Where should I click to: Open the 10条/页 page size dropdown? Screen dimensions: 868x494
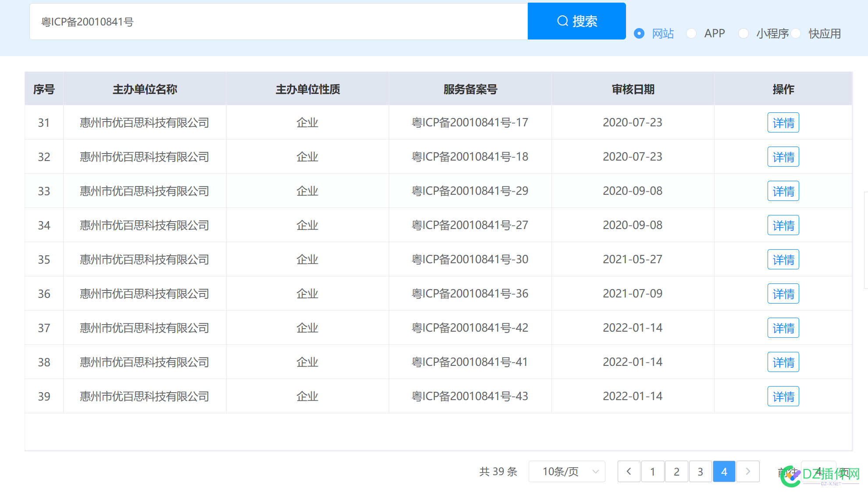click(x=567, y=471)
